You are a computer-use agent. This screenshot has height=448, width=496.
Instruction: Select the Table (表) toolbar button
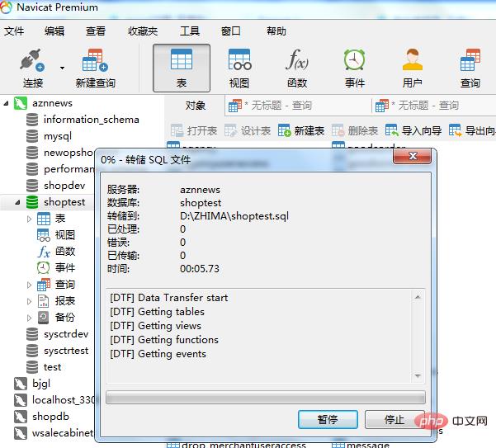coord(182,68)
